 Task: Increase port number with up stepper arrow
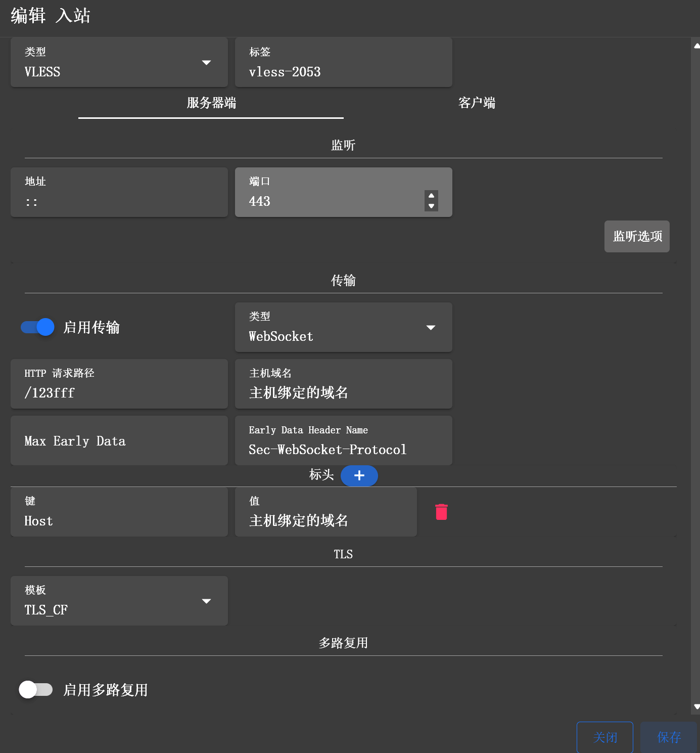[x=431, y=196]
